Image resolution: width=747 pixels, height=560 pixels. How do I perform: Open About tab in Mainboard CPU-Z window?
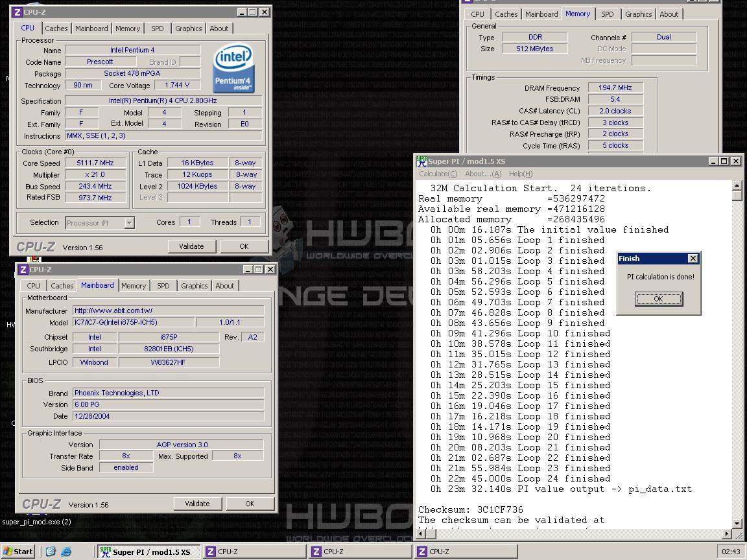coord(224,286)
